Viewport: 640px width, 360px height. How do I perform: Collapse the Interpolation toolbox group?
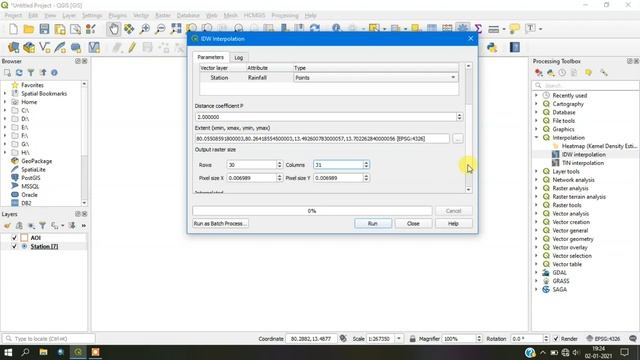(536, 138)
